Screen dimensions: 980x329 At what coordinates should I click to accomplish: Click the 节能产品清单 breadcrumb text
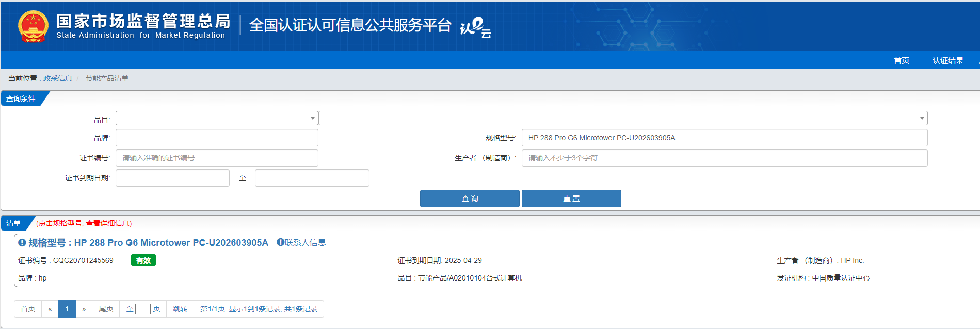pyautogui.click(x=107, y=78)
